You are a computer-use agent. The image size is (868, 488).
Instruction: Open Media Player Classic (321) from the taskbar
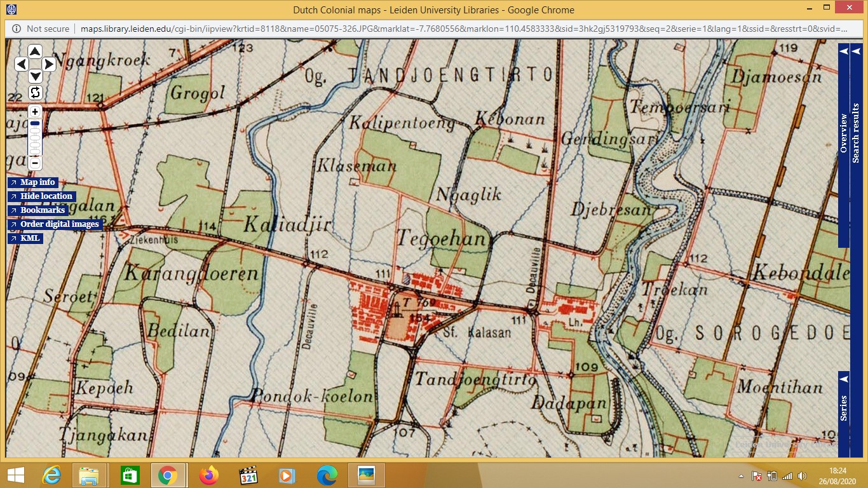tap(248, 475)
